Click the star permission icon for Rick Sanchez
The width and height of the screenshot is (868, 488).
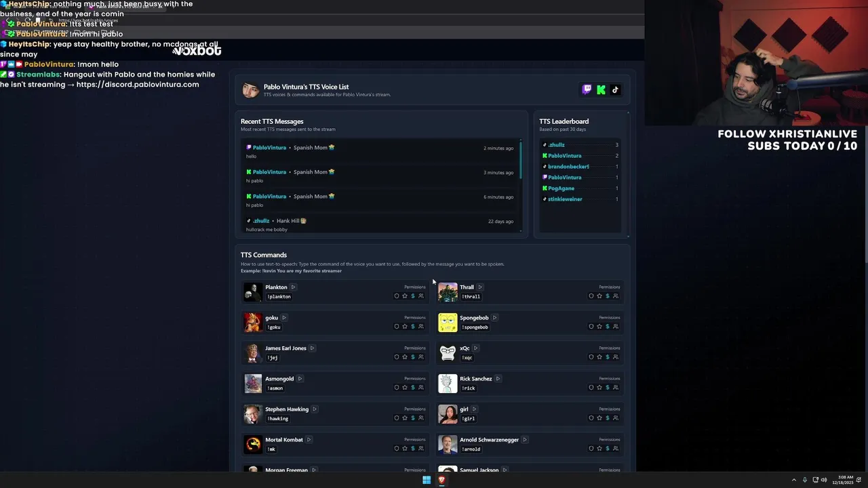(x=599, y=388)
